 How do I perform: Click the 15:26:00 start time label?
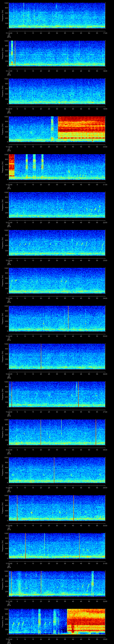pyautogui.click(x=9, y=412)
